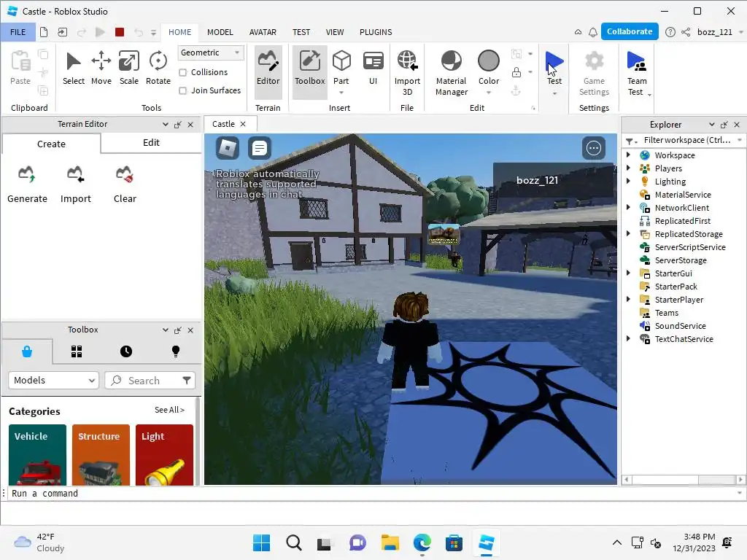Click the share icon beside username
The width and height of the screenshot is (747, 560).
tap(686, 32)
